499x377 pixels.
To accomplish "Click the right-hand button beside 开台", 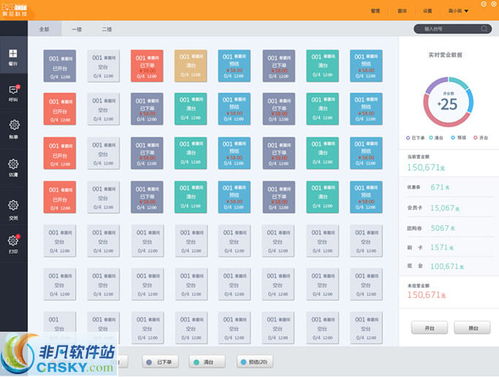I will 473,328.
